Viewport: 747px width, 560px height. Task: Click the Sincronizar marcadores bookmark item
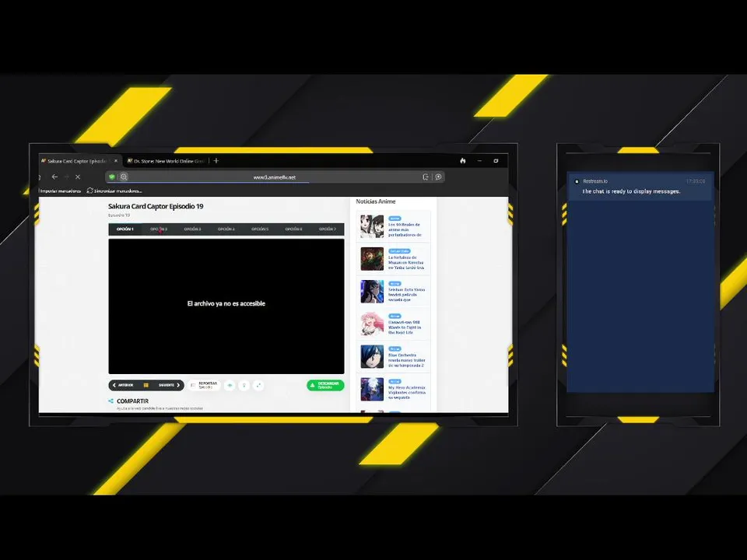pos(114,191)
